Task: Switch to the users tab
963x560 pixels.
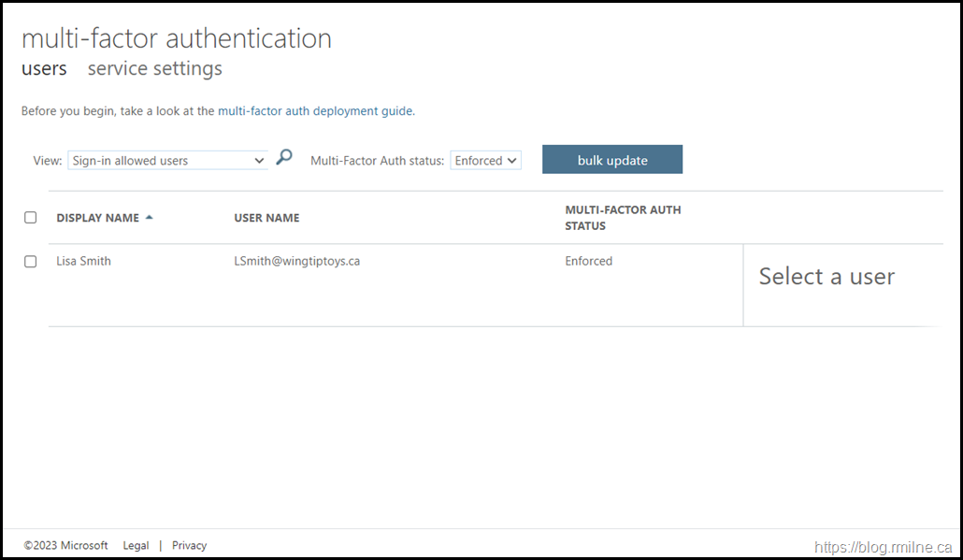Action: (44, 68)
